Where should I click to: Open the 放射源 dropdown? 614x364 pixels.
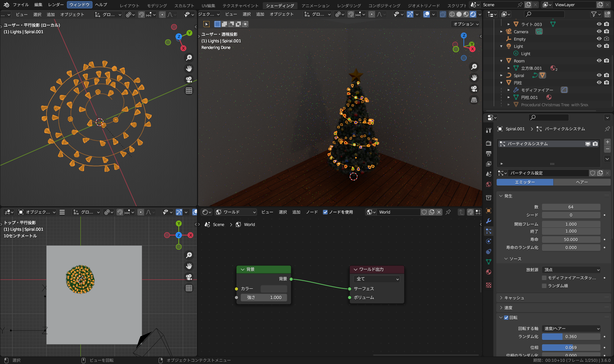point(571,270)
